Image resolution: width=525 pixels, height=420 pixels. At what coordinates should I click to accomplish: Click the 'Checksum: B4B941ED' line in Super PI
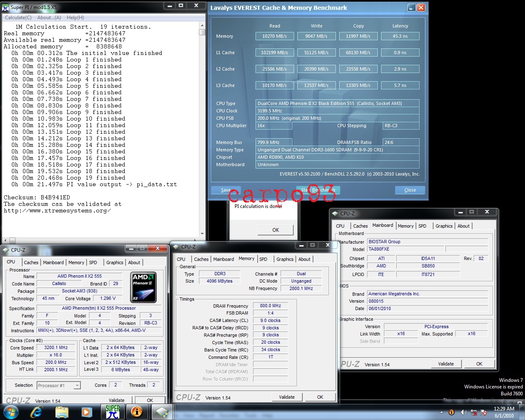(x=37, y=197)
